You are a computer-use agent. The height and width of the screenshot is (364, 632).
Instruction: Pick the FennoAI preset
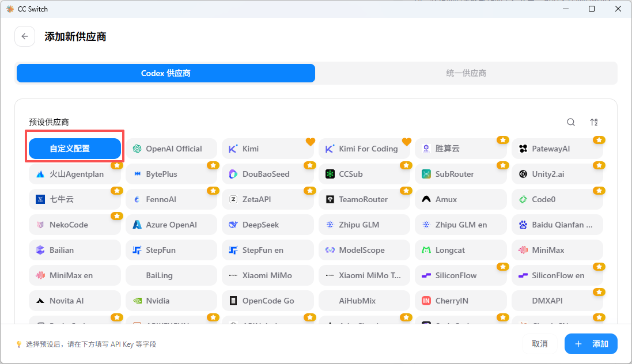coord(171,199)
